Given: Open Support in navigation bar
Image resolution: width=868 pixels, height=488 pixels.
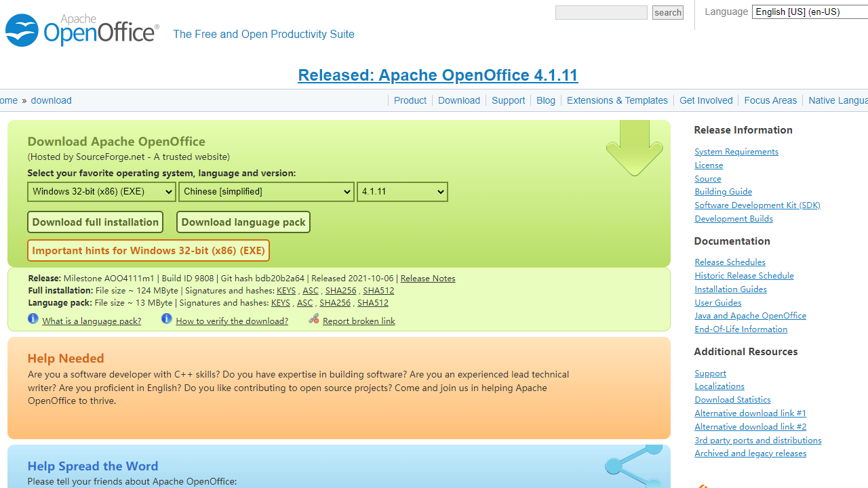Looking at the screenshot, I should 509,100.
